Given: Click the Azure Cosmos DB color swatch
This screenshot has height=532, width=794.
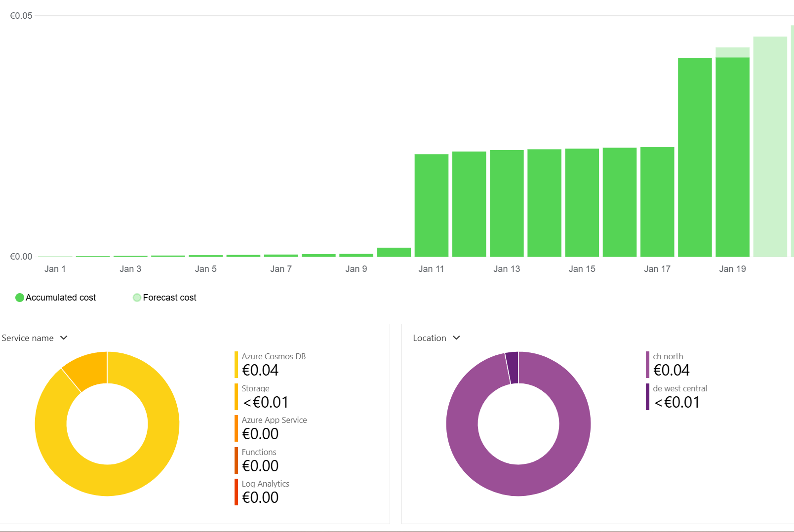Looking at the screenshot, I should [x=236, y=365].
